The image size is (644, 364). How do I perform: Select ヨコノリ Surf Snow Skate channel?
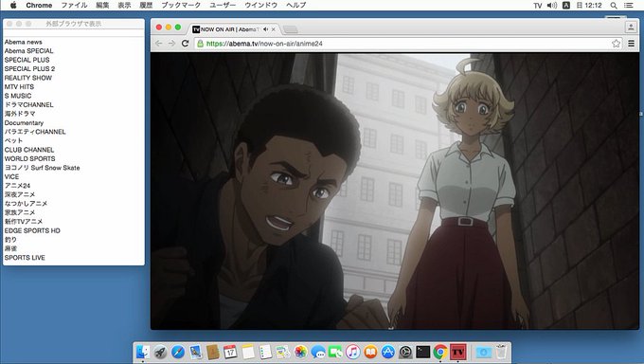coord(42,168)
